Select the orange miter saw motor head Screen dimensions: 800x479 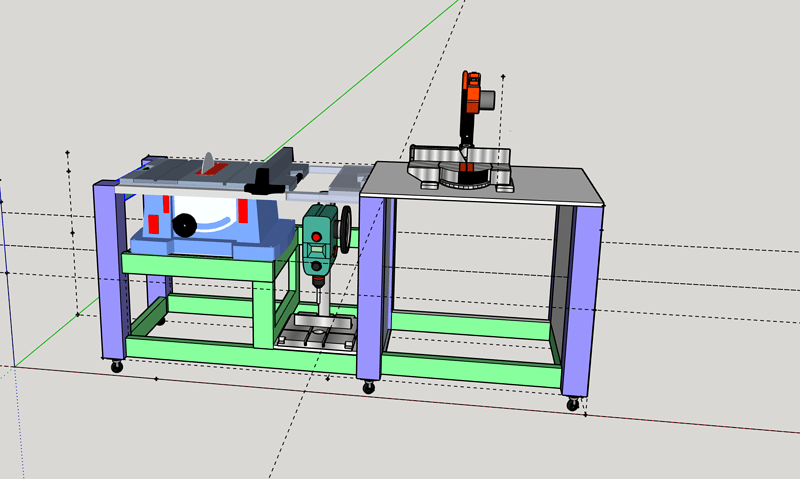click(471, 93)
